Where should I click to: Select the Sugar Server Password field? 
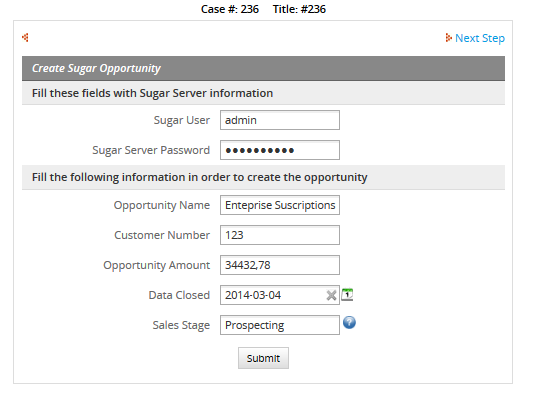[x=280, y=150]
